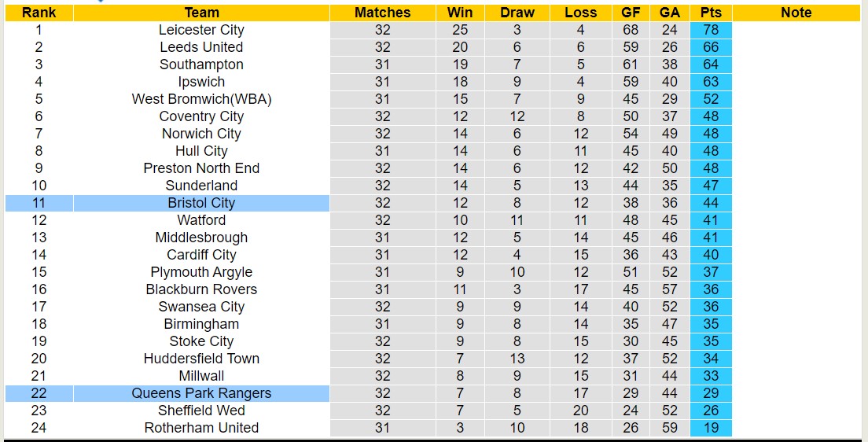Image resolution: width=868 pixels, height=442 pixels.
Task: Click Sheffield Wed team name
Action: 201,411
